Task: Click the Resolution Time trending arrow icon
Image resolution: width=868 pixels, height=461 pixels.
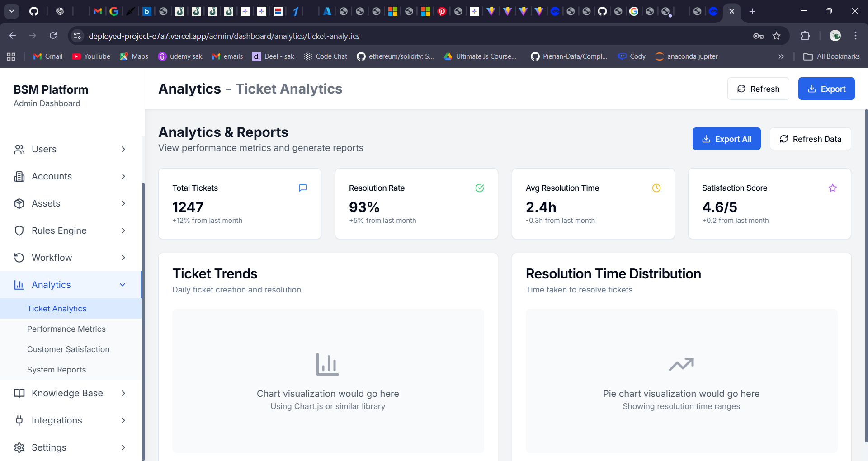Action: click(x=681, y=364)
